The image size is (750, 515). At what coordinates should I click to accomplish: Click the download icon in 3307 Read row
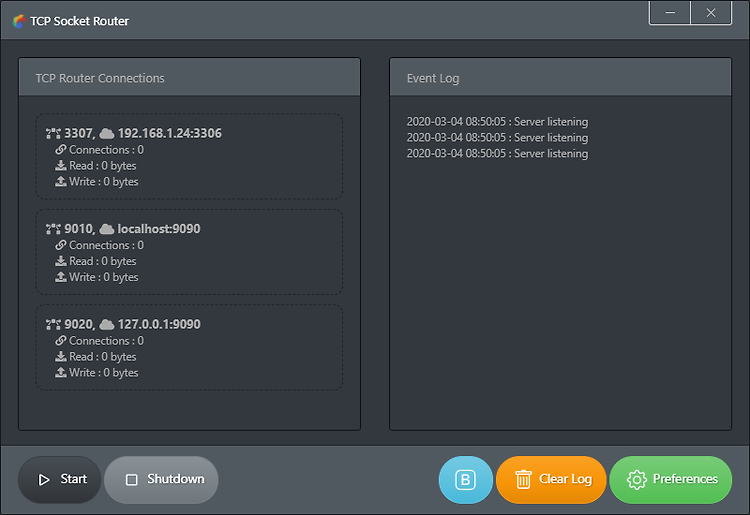[x=61, y=165]
